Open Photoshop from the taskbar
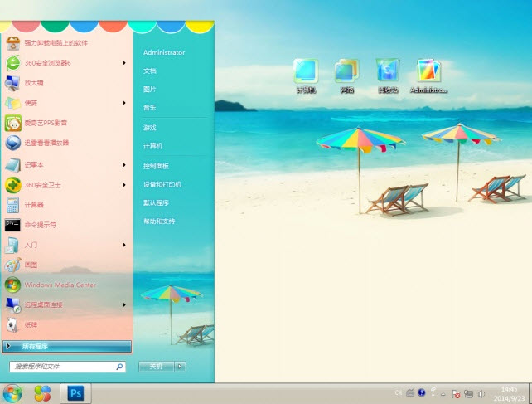Screen dimensions: 532x404 click(77, 392)
